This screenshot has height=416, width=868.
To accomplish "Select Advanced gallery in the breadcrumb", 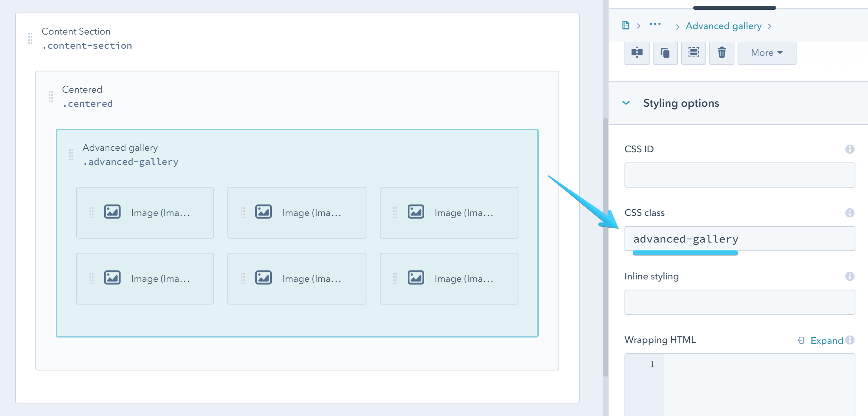I will pyautogui.click(x=723, y=26).
